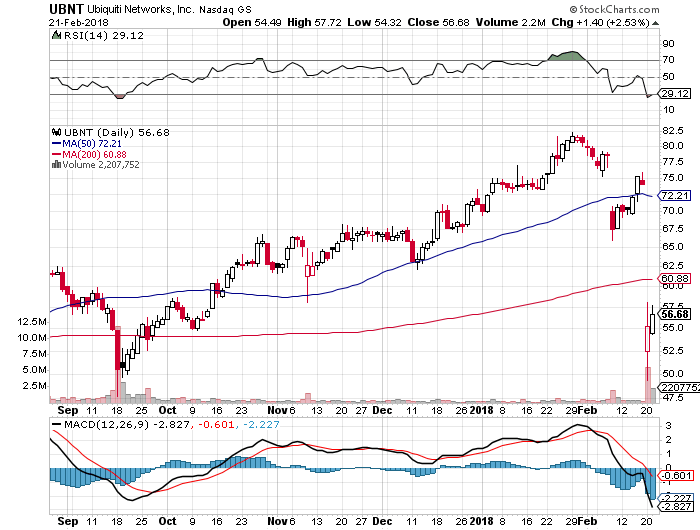
Task: Click the 21-Feb-2018 date label
Action: [x=79, y=22]
